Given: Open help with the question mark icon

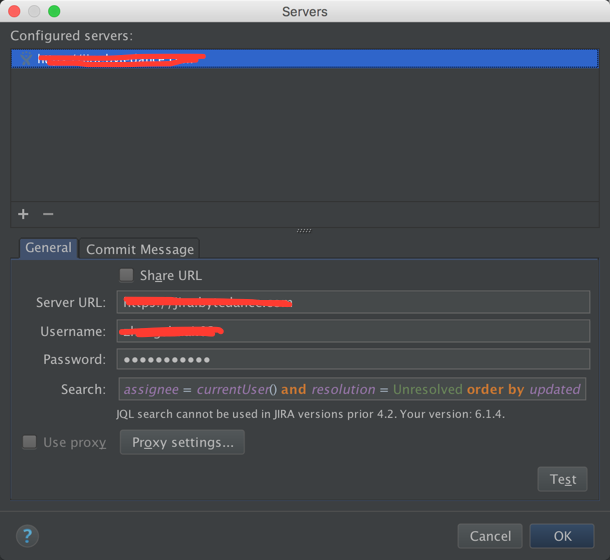Looking at the screenshot, I should pyautogui.click(x=28, y=536).
